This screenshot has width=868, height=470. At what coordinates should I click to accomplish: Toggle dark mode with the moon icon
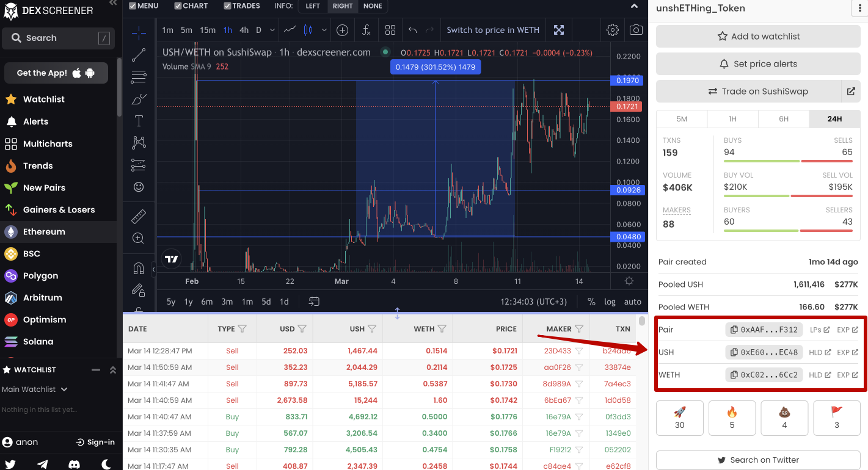click(x=106, y=464)
